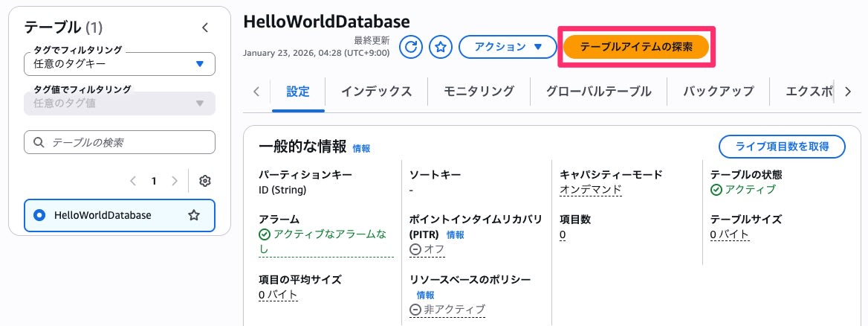Open the partially shown エクスポ tab

809,92
